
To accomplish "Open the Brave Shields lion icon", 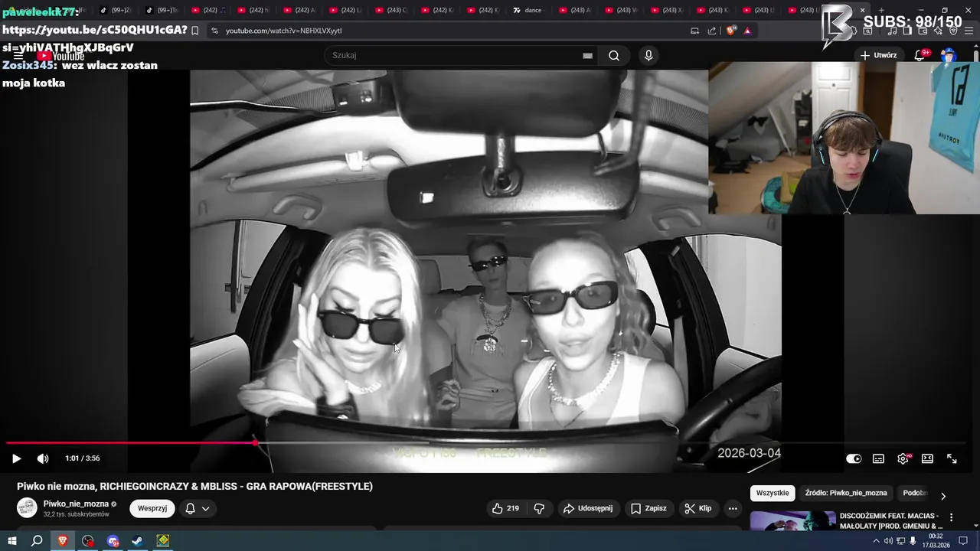I will coord(730,31).
